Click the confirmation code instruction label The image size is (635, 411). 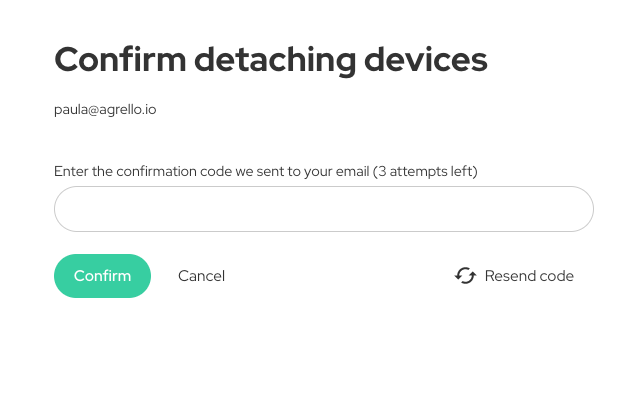coord(265,172)
